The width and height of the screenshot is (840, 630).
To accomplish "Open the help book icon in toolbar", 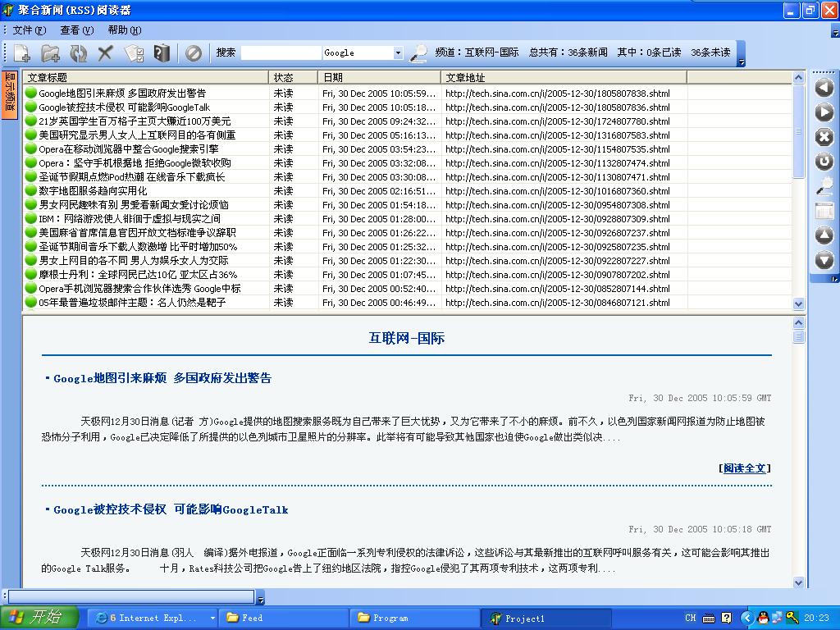I will coord(162,53).
